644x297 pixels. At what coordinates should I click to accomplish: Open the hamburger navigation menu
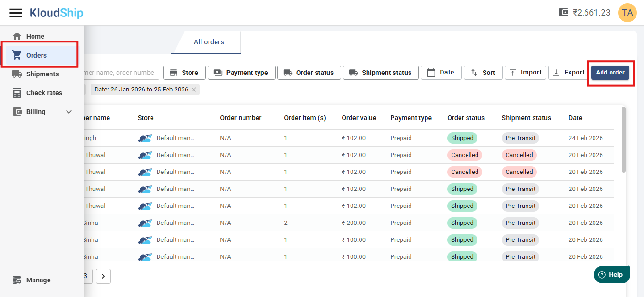(x=16, y=13)
